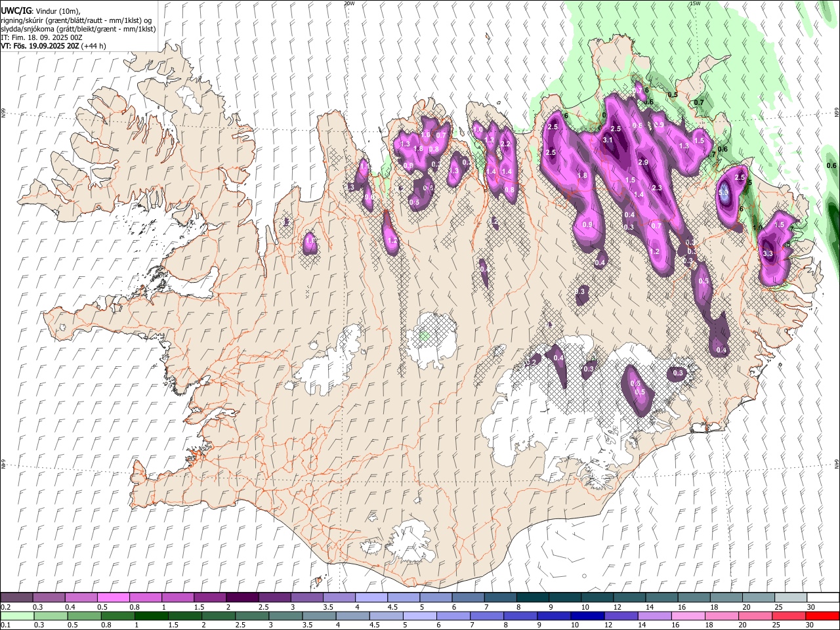Viewport: 840px width, 630px height.
Task: Select the 2.2 precipitation value on the map
Action: (505, 144)
